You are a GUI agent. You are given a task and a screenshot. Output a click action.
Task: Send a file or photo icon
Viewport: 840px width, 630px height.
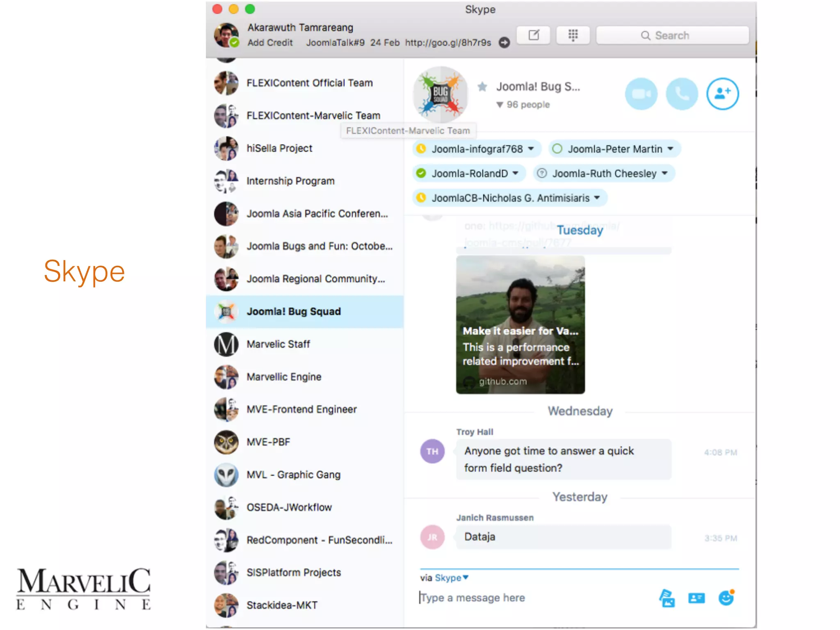click(x=667, y=598)
